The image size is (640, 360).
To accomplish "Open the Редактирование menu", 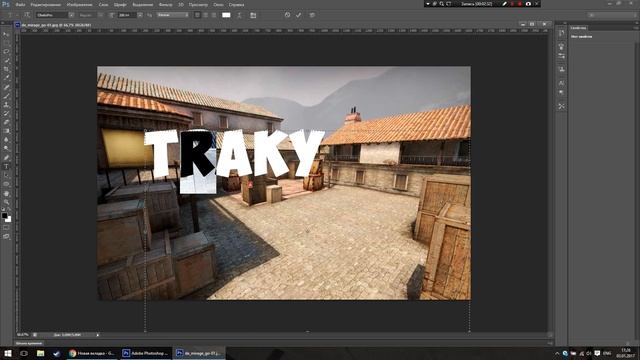I will click(46, 5).
